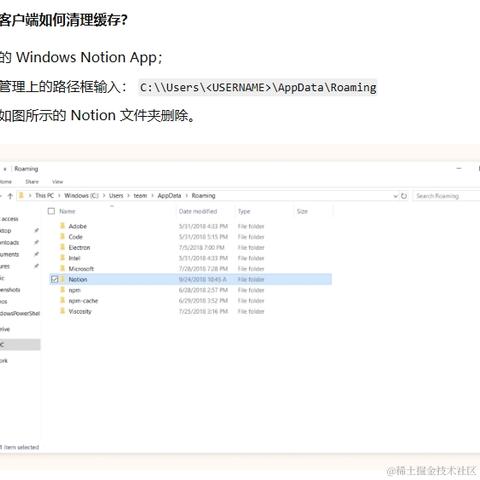Select the Notion folder name
The height and width of the screenshot is (480, 480).
click(x=78, y=279)
